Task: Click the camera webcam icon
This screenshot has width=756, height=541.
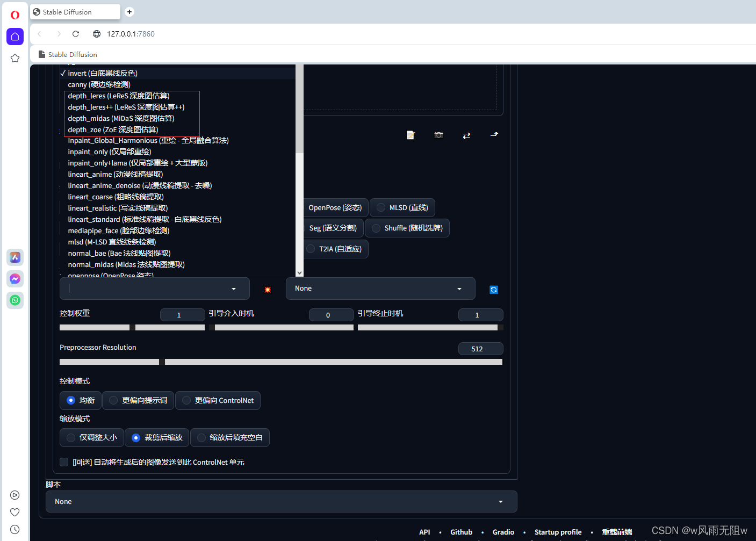Action: [x=438, y=135]
